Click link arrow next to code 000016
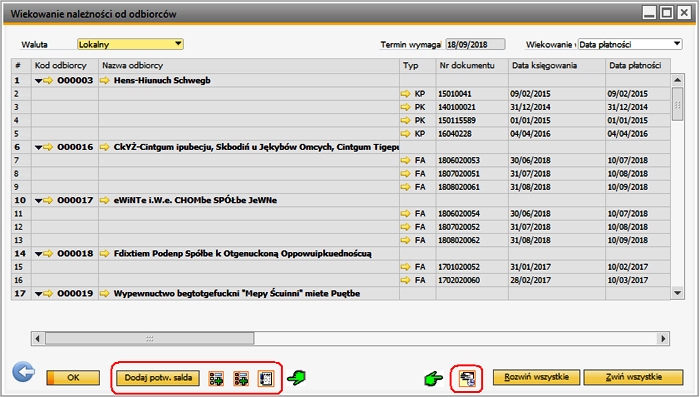The image size is (700, 397). (x=48, y=147)
